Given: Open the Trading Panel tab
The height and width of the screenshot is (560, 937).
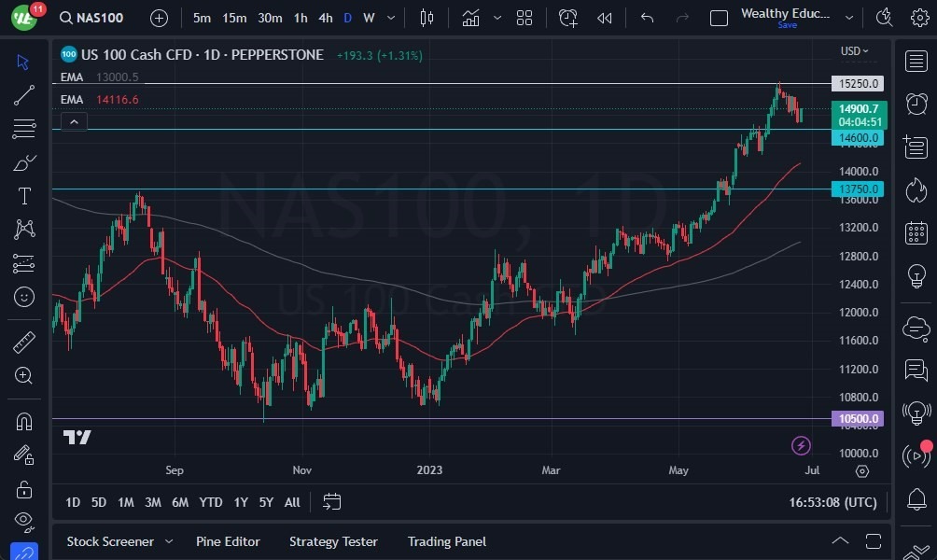Looking at the screenshot, I should coord(446,541).
